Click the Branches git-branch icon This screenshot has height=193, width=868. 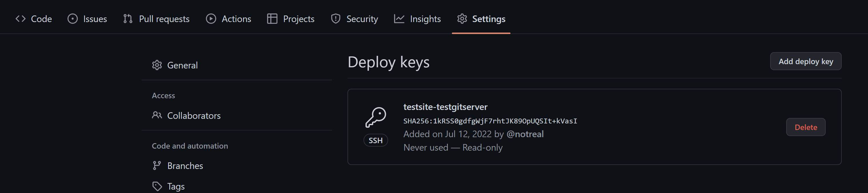coord(157,166)
